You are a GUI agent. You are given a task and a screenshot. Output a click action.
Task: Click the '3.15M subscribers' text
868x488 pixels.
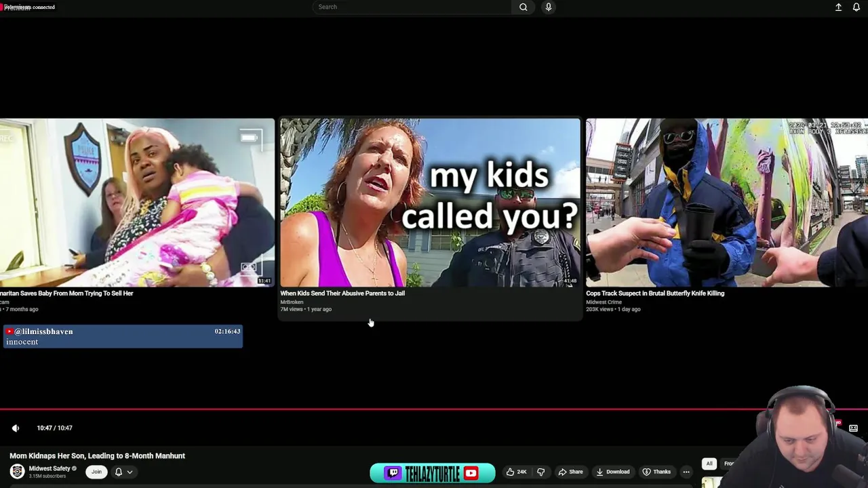(x=47, y=476)
